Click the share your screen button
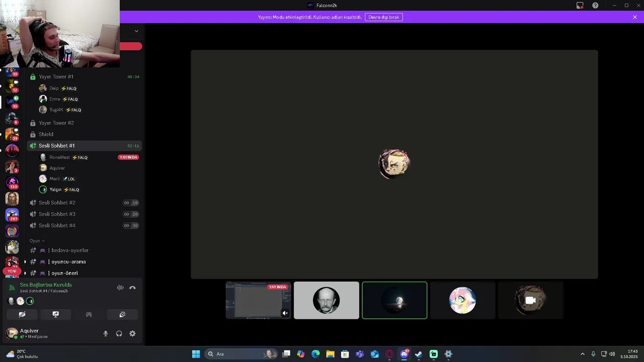Image resolution: width=644 pixels, height=362 pixels. (x=56, y=314)
